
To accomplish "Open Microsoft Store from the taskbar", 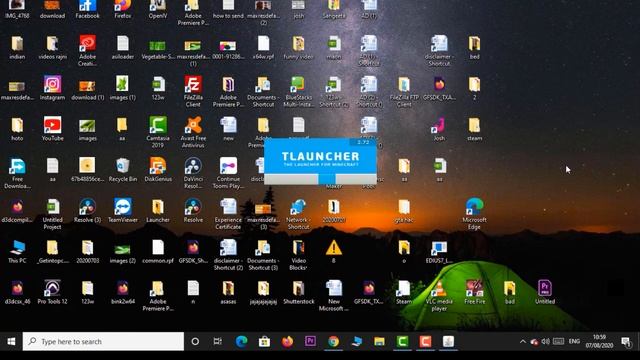I will pos(264,341).
